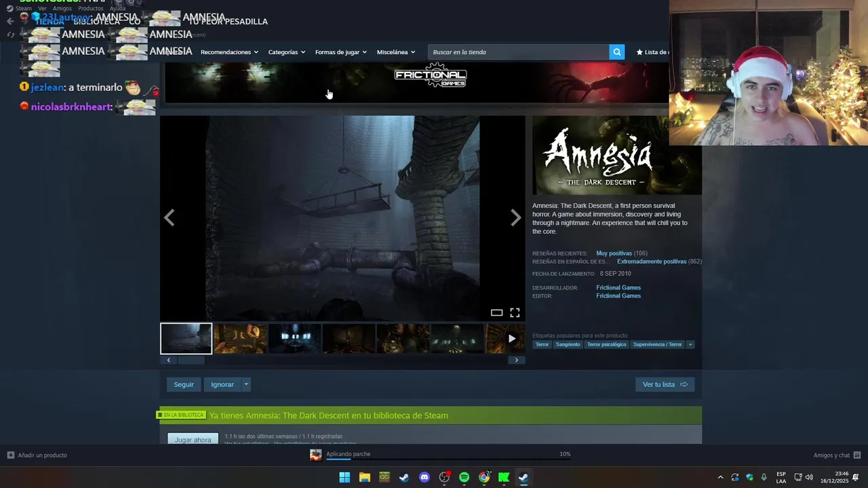The height and width of the screenshot is (488, 868).
Task: Open Windows Start menu
Action: [x=344, y=477]
